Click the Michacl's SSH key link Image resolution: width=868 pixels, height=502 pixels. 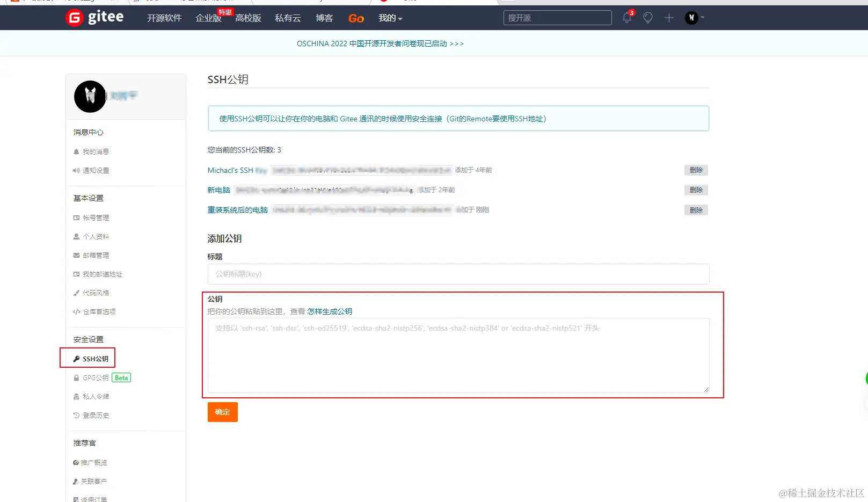pos(237,170)
